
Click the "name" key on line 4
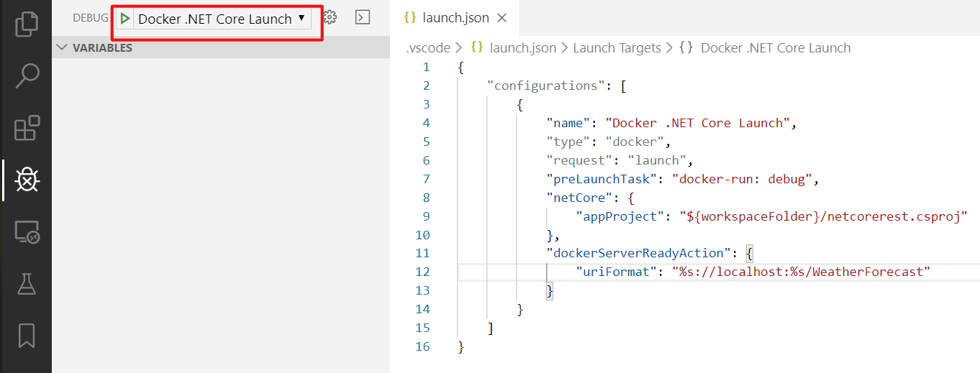click(568, 123)
